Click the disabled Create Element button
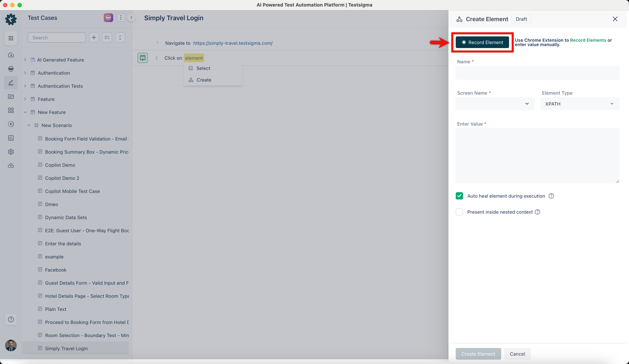 (478, 354)
